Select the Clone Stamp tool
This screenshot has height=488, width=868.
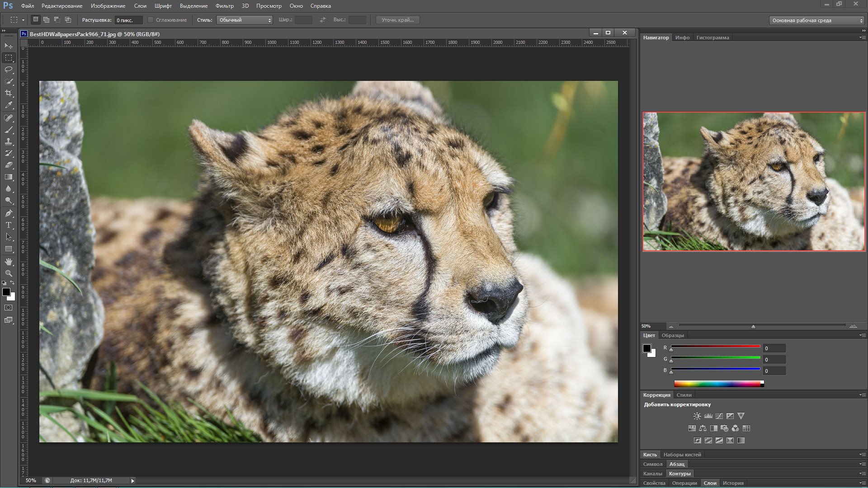8,142
